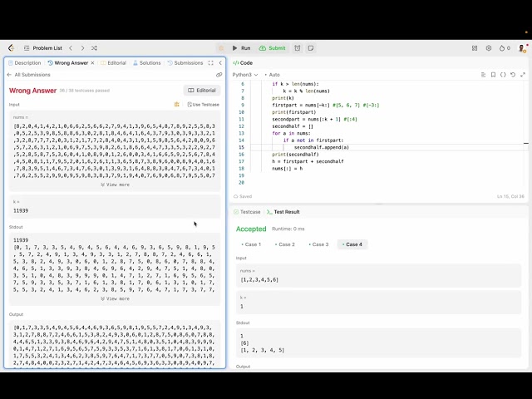
Task: Click the Saved status indicator
Action: (x=243, y=196)
